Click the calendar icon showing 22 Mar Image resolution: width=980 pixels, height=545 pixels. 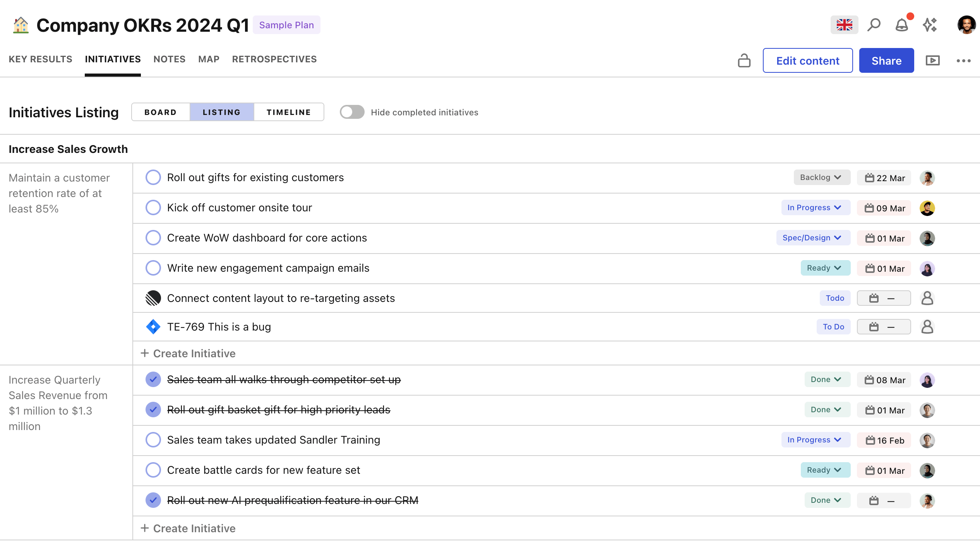(869, 178)
